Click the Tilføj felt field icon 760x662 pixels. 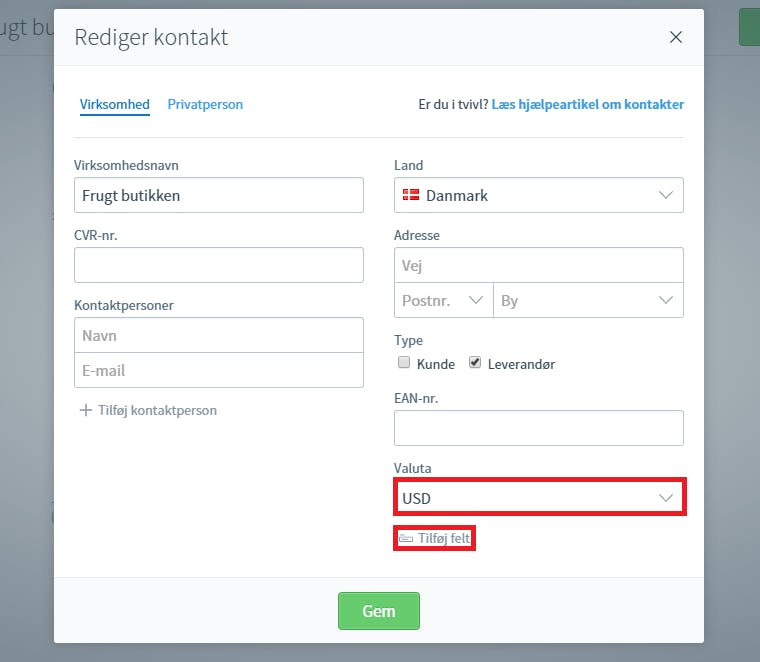coord(406,538)
